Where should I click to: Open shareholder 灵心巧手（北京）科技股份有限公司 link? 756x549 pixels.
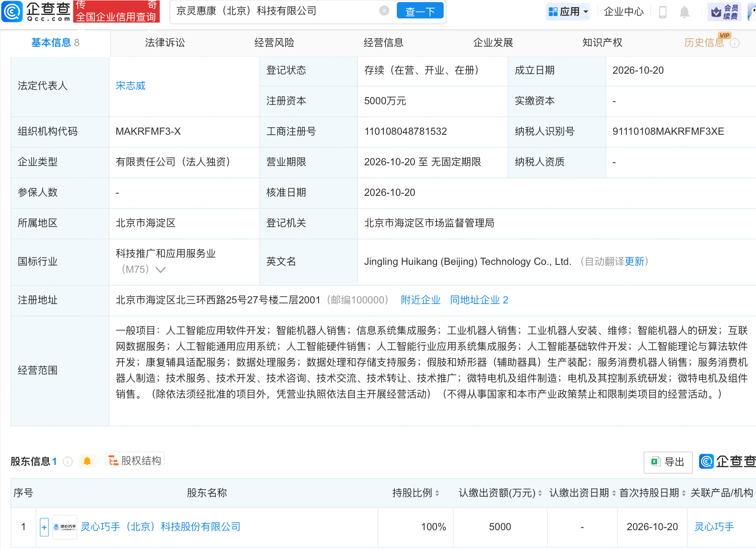click(161, 527)
